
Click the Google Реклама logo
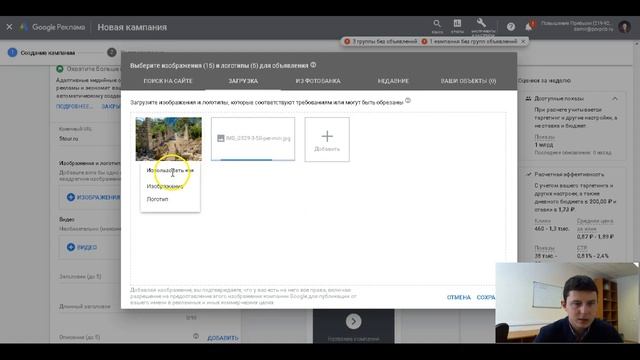[53, 27]
